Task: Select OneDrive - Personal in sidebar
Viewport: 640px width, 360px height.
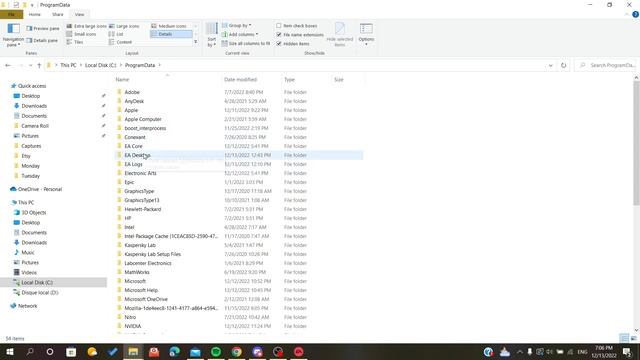Action: [x=40, y=189]
